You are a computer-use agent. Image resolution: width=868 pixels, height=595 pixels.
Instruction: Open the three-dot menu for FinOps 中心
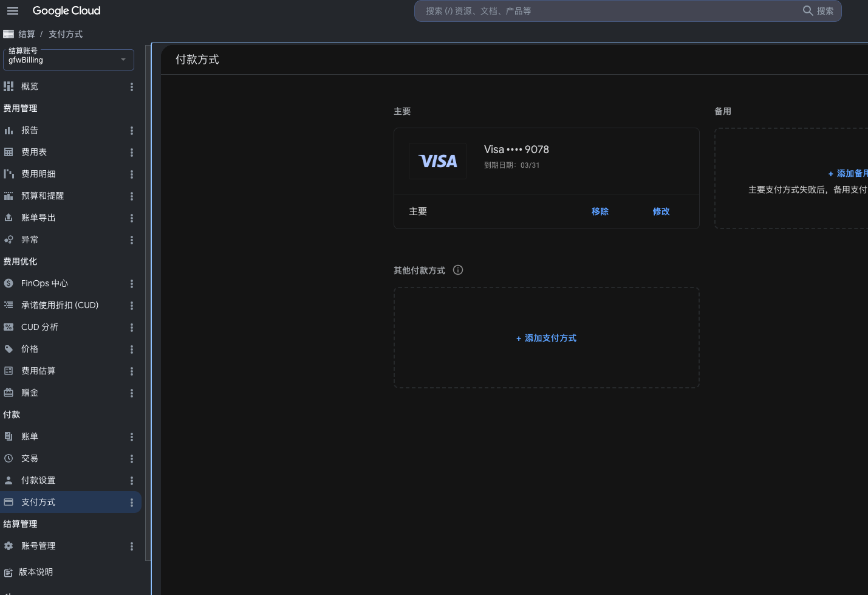click(x=132, y=284)
